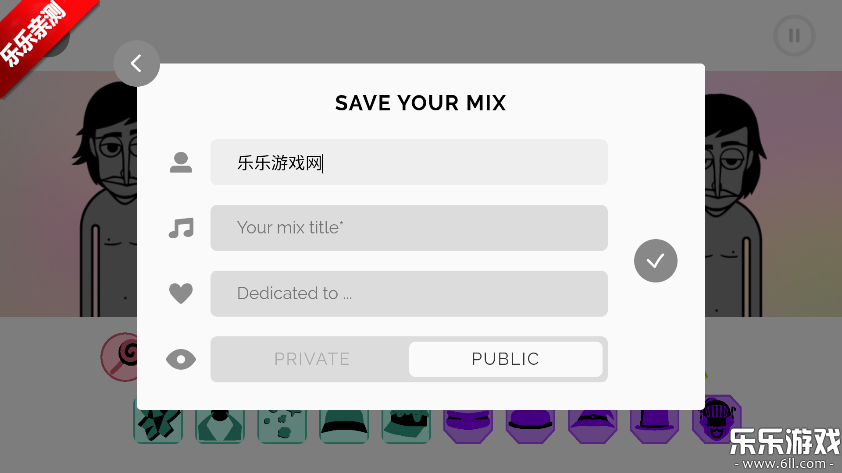Choose the first green crossed-sticks sound icon
The height and width of the screenshot is (473, 842).
point(158,424)
